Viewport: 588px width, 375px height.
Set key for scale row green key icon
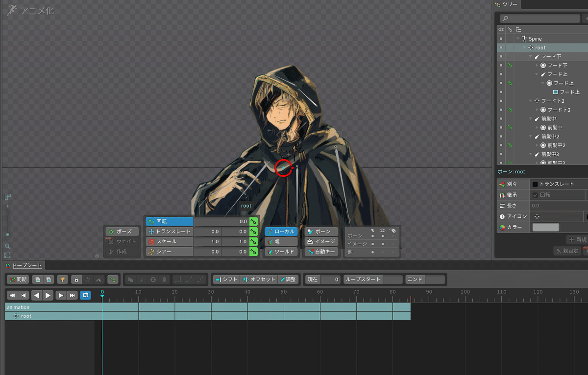tap(253, 241)
